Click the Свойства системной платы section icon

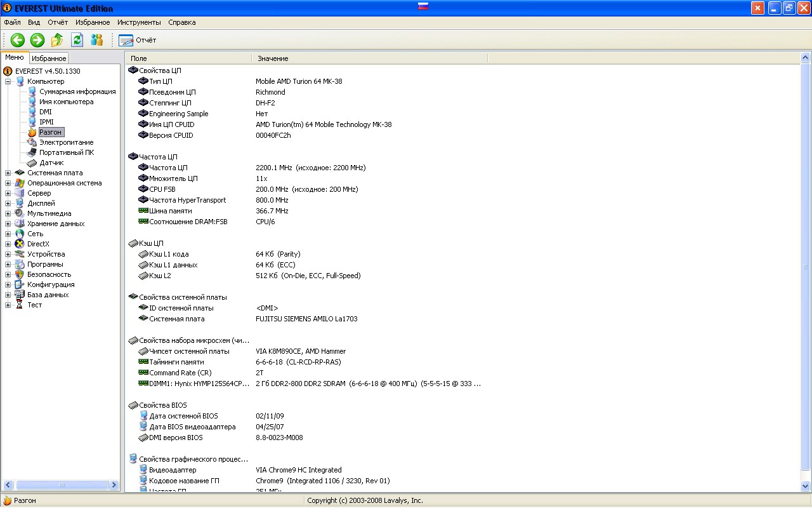tap(133, 297)
